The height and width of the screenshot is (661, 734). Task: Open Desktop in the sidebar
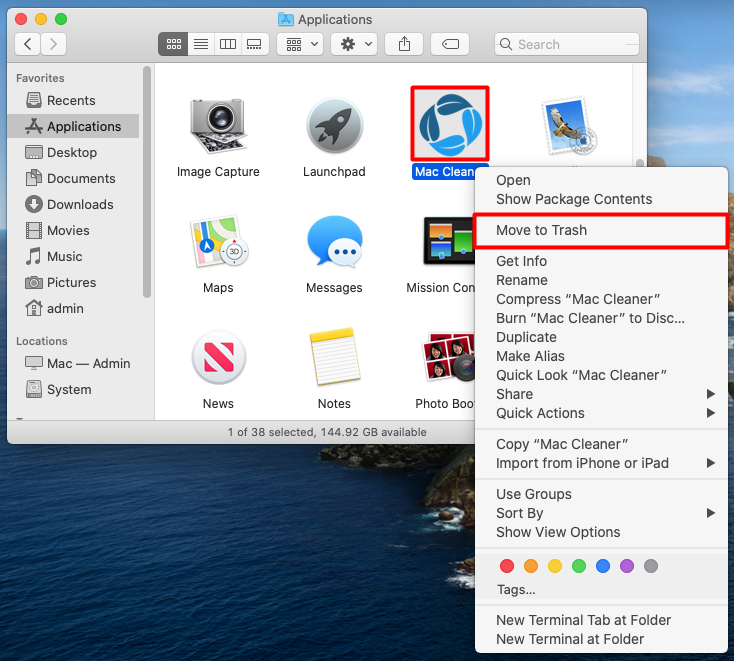pos(73,152)
